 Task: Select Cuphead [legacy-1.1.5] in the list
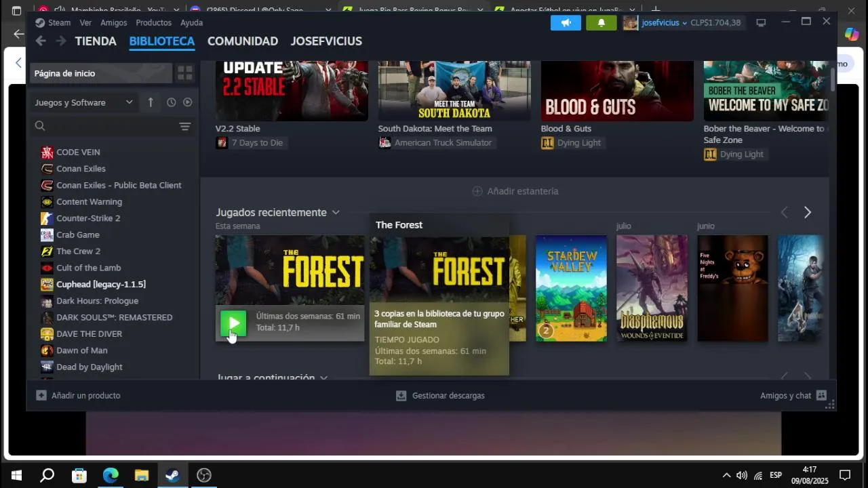(101, 285)
